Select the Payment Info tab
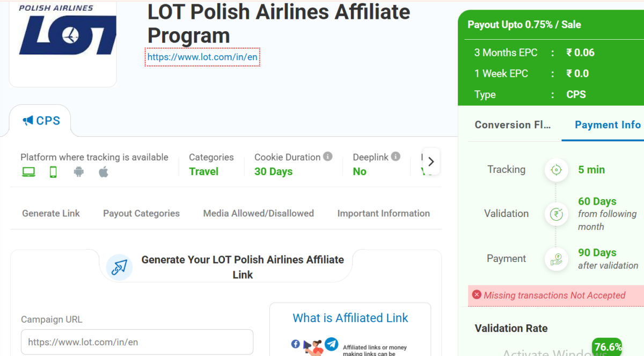This screenshot has width=644, height=356. (608, 125)
